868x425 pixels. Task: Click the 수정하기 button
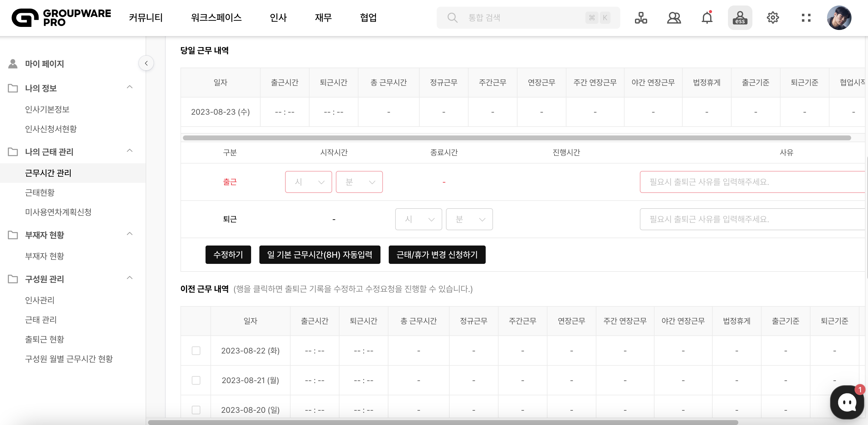coord(228,255)
